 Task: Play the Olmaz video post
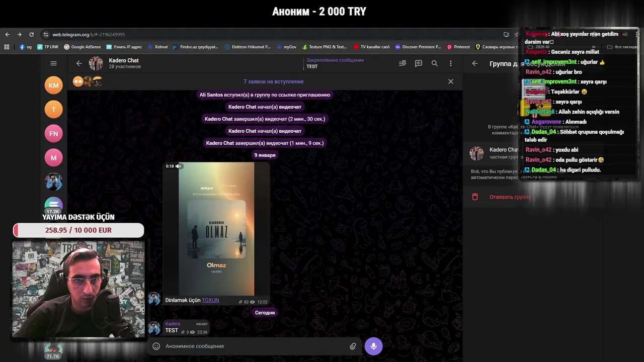pos(216,229)
